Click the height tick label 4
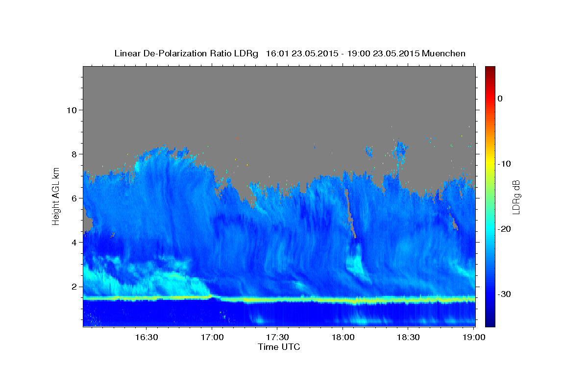588x392 pixels. click(x=73, y=242)
